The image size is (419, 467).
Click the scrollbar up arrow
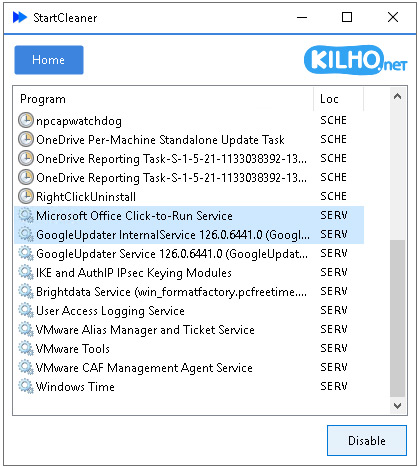tap(397, 97)
